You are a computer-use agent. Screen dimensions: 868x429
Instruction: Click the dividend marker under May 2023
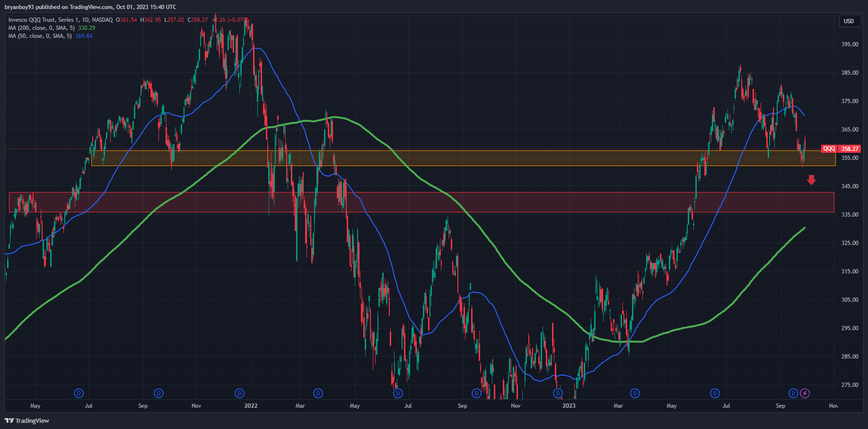pyautogui.click(x=715, y=393)
